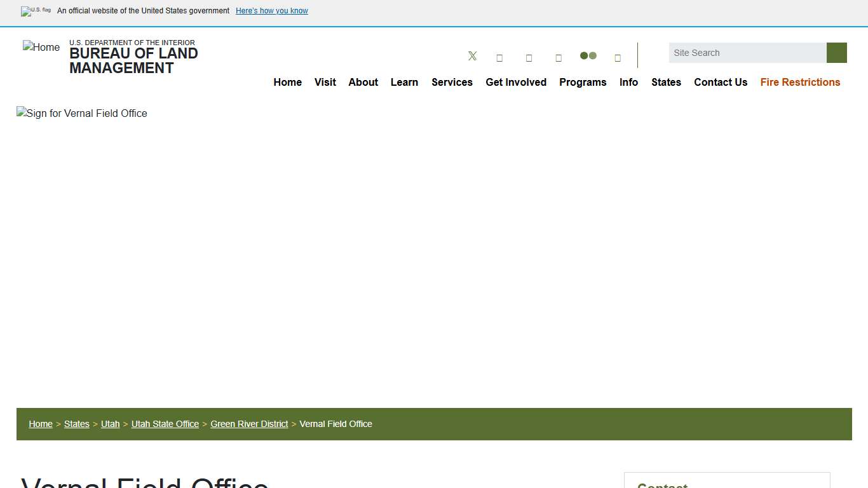Screen dimensions: 868x488
Task: Open the Services navigation dropdown
Action: (452, 82)
